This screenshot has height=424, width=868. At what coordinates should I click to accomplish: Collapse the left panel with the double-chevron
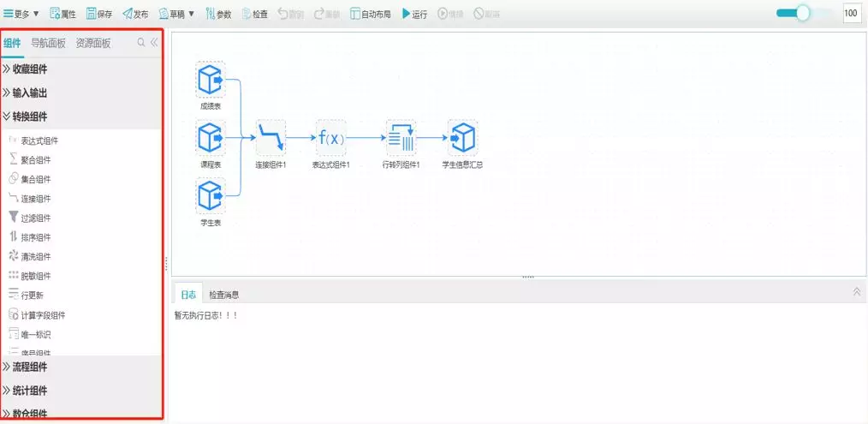click(x=155, y=42)
